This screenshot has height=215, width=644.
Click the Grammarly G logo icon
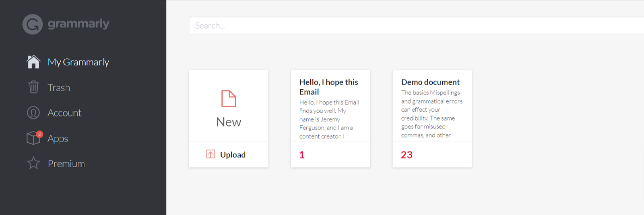(x=33, y=24)
